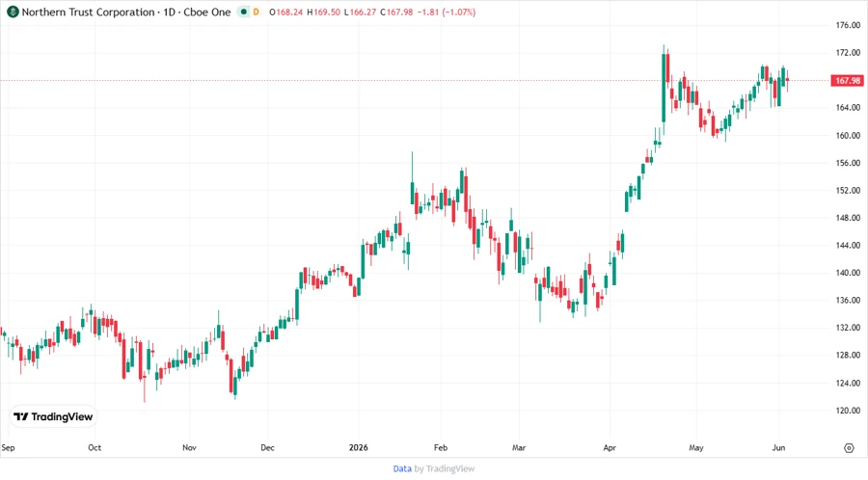Click the May label on the time axis
The image size is (868, 480).
(696, 448)
